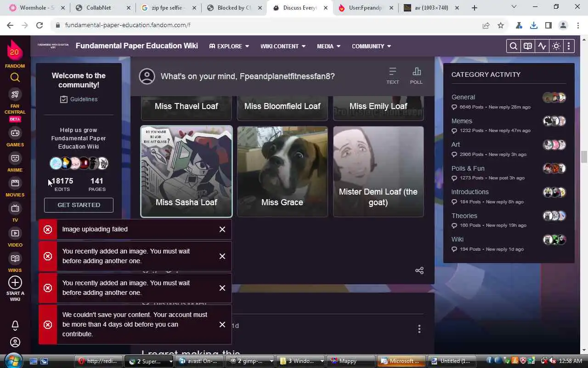Screen dimensions: 588x368
Task: Click the Start a Wiki plus icon
Action: (x=15, y=282)
